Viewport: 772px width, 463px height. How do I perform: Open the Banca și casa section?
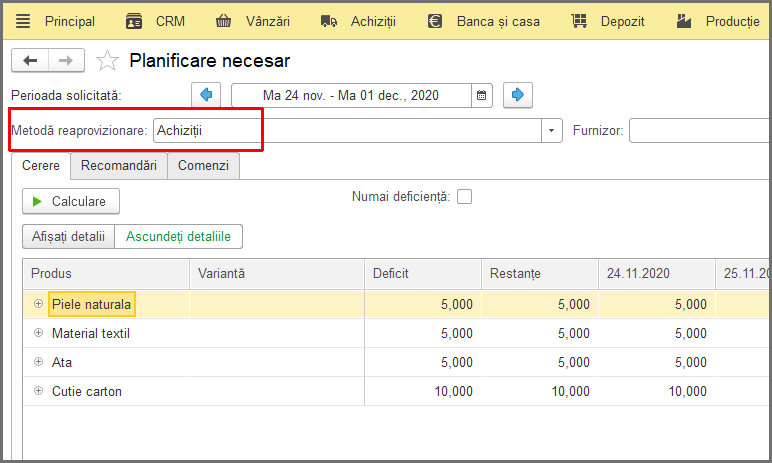pyautogui.click(x=484, y=21)
